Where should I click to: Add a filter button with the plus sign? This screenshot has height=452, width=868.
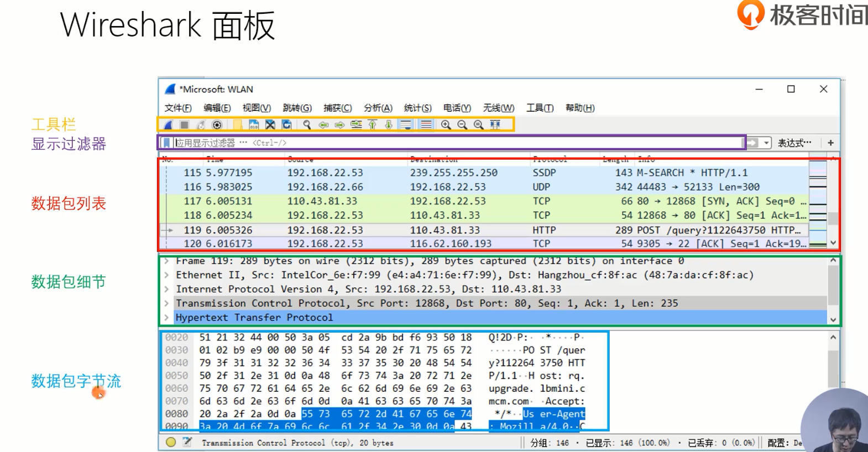point(830,143)
